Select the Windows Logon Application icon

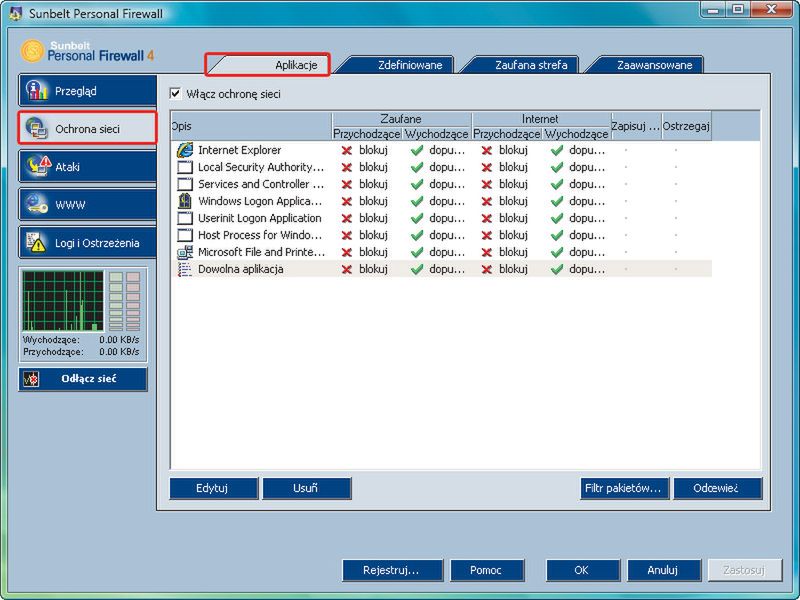coord(184,201)
